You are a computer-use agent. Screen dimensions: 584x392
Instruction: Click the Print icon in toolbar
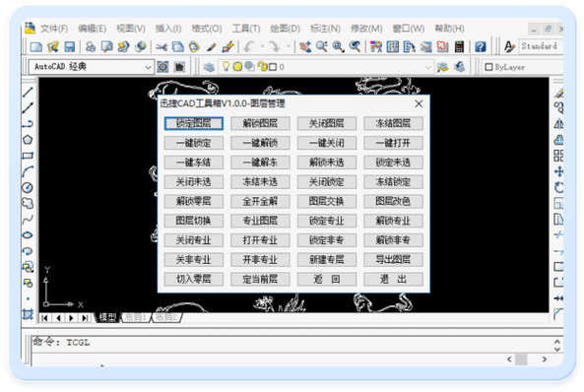(x=91, y=46)
